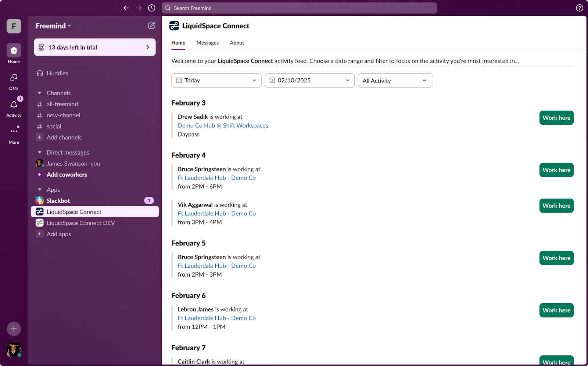Click Work here for Lebron James
588x366 pixels.
[556, 310]
